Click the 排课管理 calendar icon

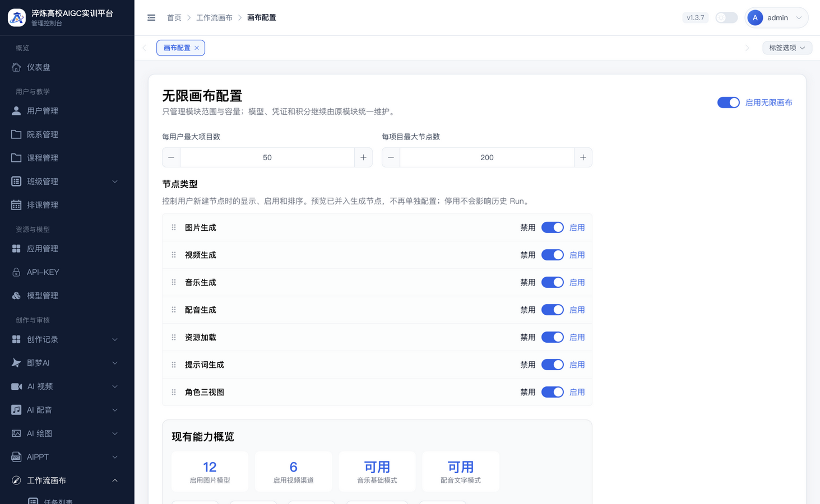tap(16, 205)
